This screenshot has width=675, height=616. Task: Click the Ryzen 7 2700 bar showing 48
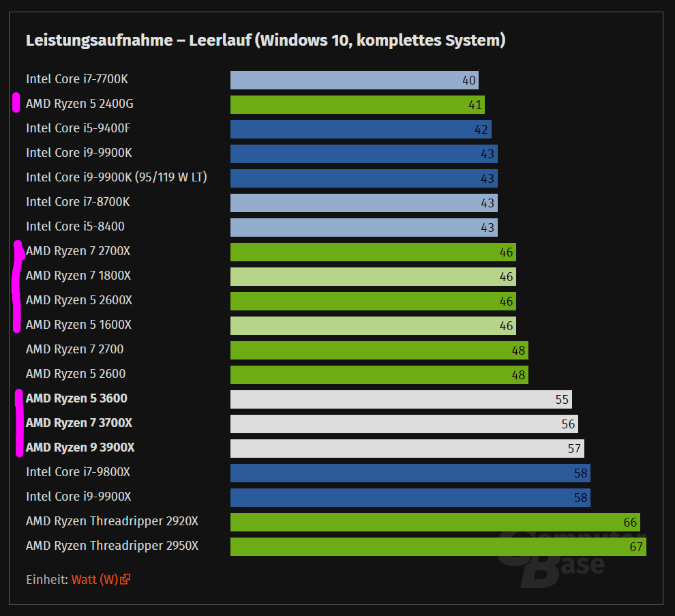click(379, 350)
